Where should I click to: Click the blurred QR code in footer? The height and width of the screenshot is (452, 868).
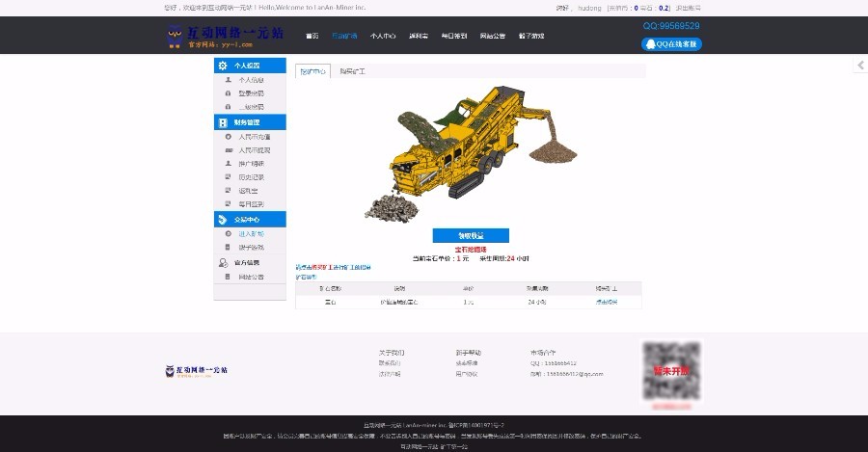671,371
